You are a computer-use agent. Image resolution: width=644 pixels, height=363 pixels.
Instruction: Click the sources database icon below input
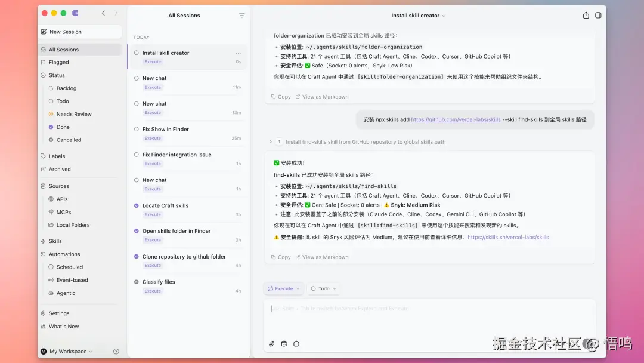(284, 344)
